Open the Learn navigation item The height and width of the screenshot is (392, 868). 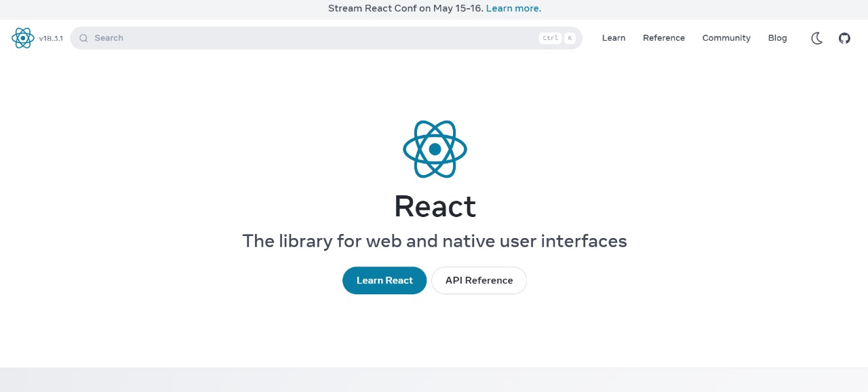point(613,38)
